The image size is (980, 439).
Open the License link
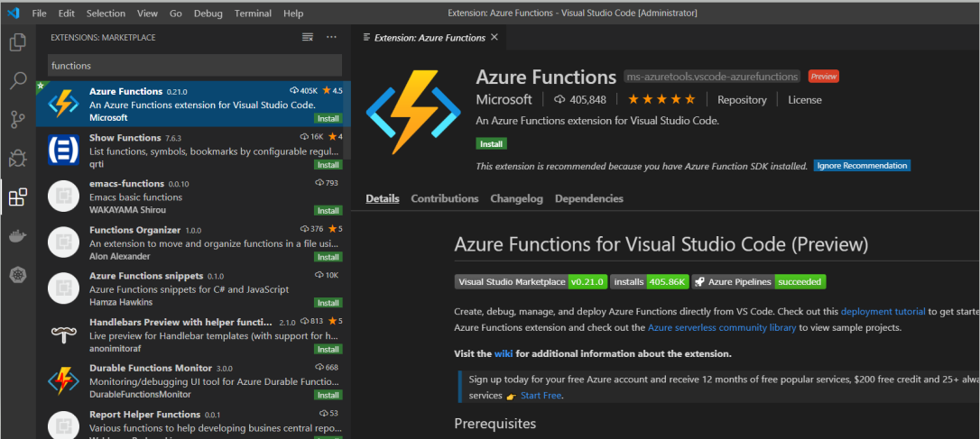point(804,99)
